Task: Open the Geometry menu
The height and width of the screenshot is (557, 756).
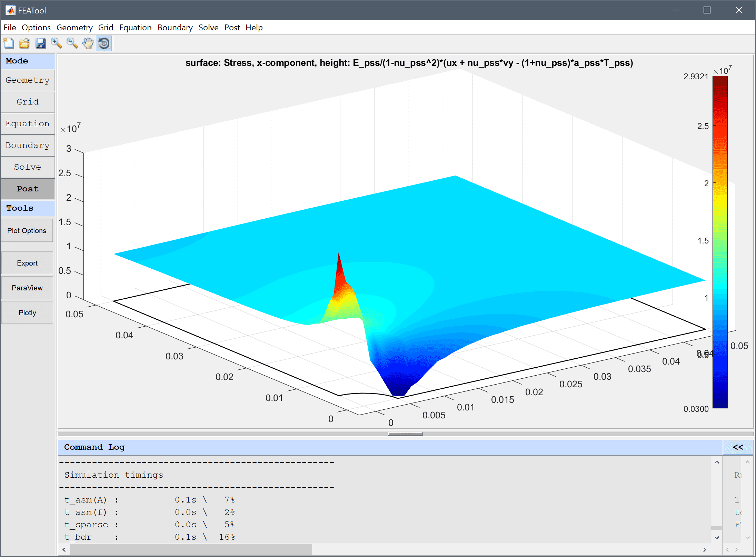Action: tap(74, 28)
